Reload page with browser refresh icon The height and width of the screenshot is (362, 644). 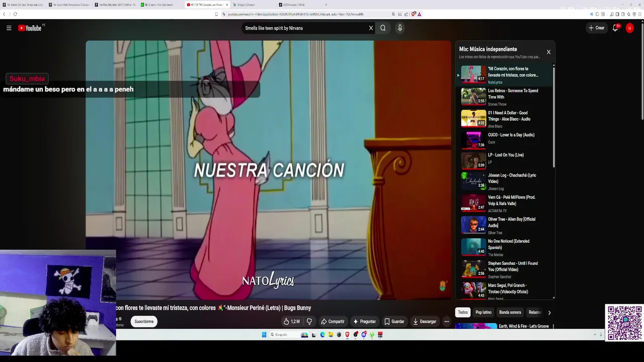(x=15, y=14)
